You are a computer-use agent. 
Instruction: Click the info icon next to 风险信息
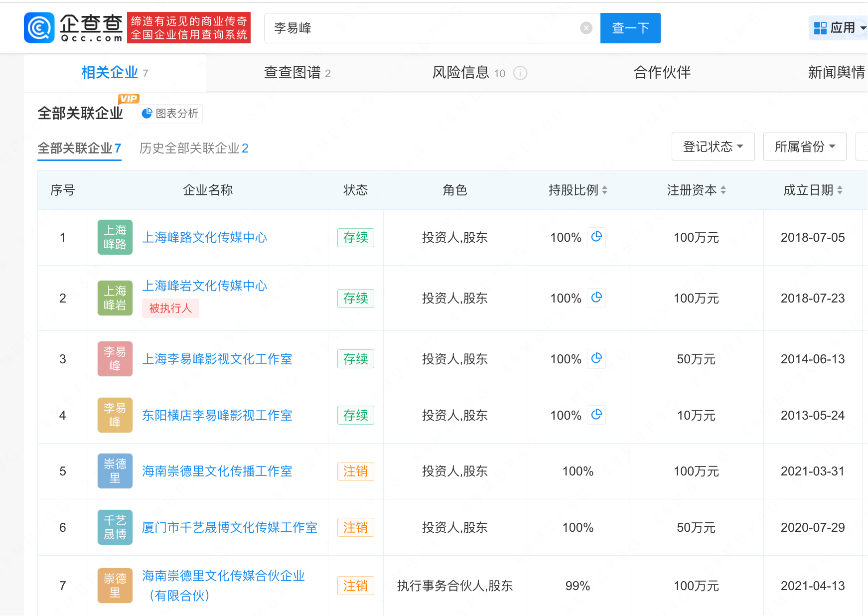(x=520, y=73)
